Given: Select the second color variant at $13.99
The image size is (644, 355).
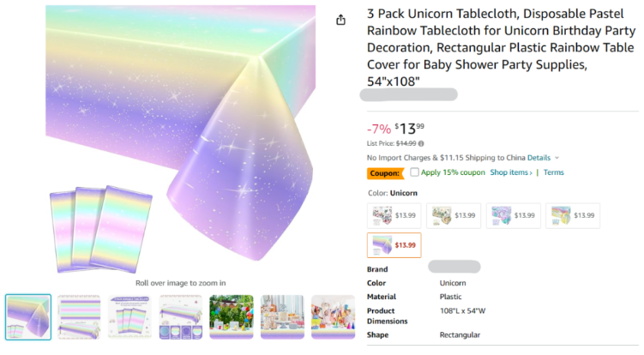Looking at the screenshot, I should (453, 215).
